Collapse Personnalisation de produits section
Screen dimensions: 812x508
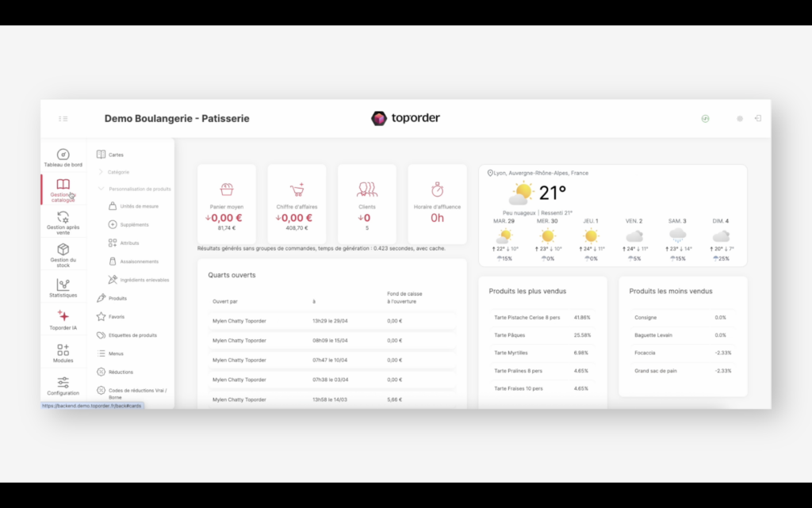pyautogui.click(x=101, y=189)
